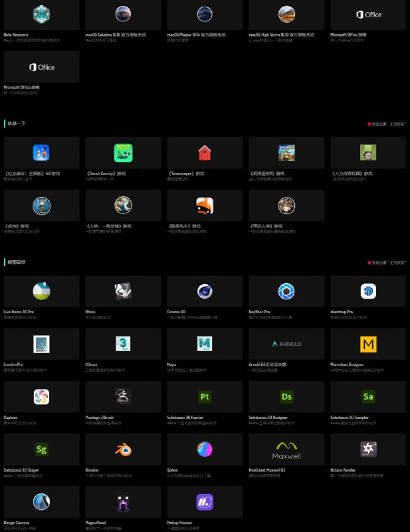Open the Lumion Pro title link
410x532 pixels.
15,364
